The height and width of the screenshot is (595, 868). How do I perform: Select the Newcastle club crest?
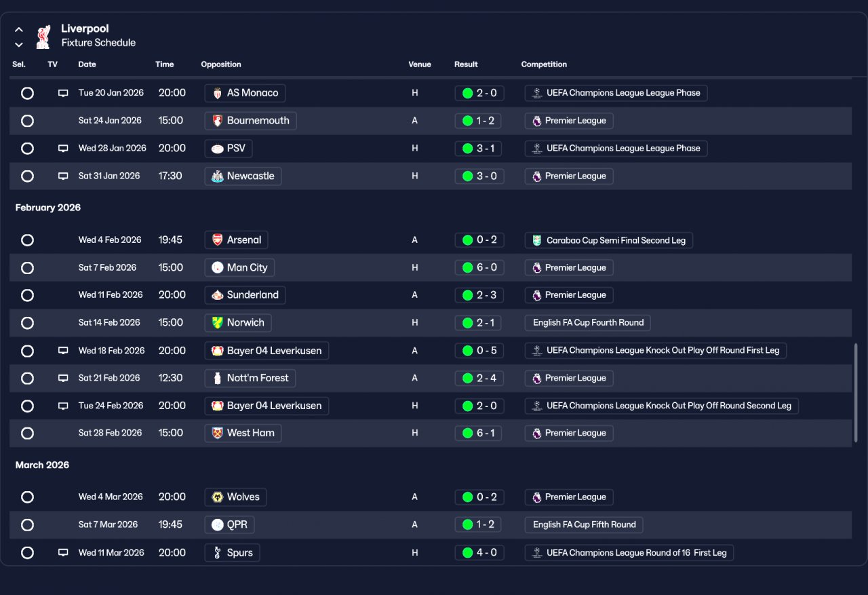[x=217, y=176]
